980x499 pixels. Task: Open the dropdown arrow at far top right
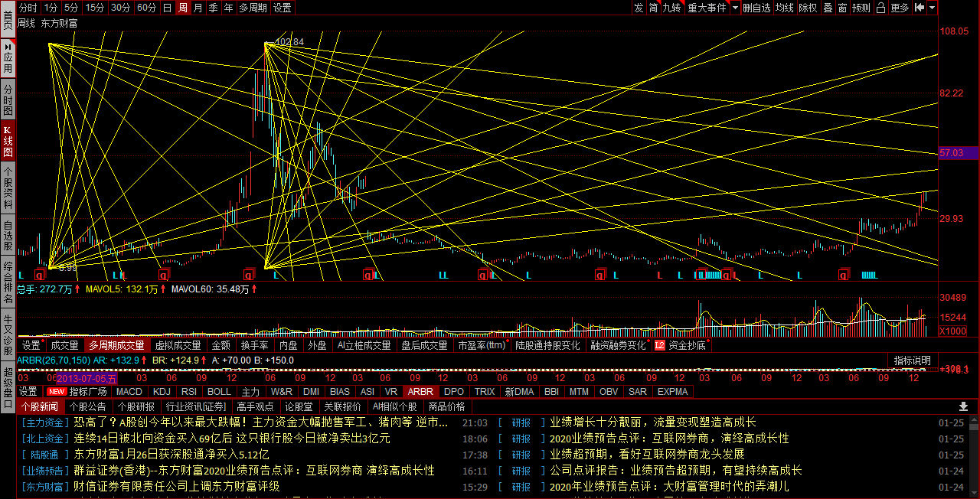point(933,8)
